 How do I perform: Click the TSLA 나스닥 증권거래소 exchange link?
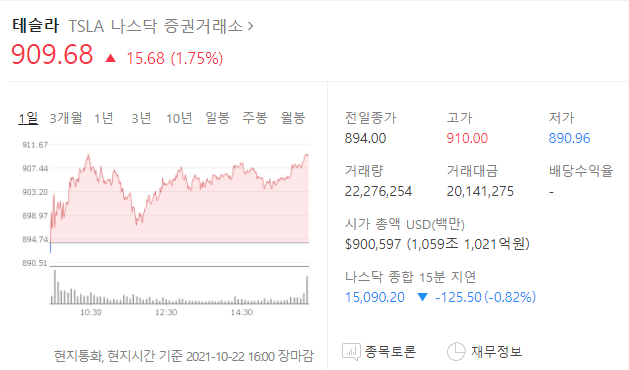click(x=156, y=26)
